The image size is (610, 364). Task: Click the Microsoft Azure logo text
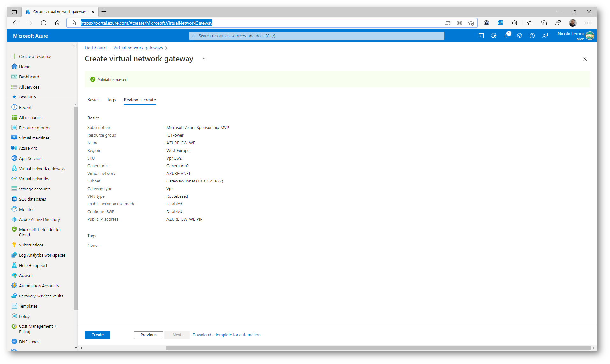(x=30, y=36)
